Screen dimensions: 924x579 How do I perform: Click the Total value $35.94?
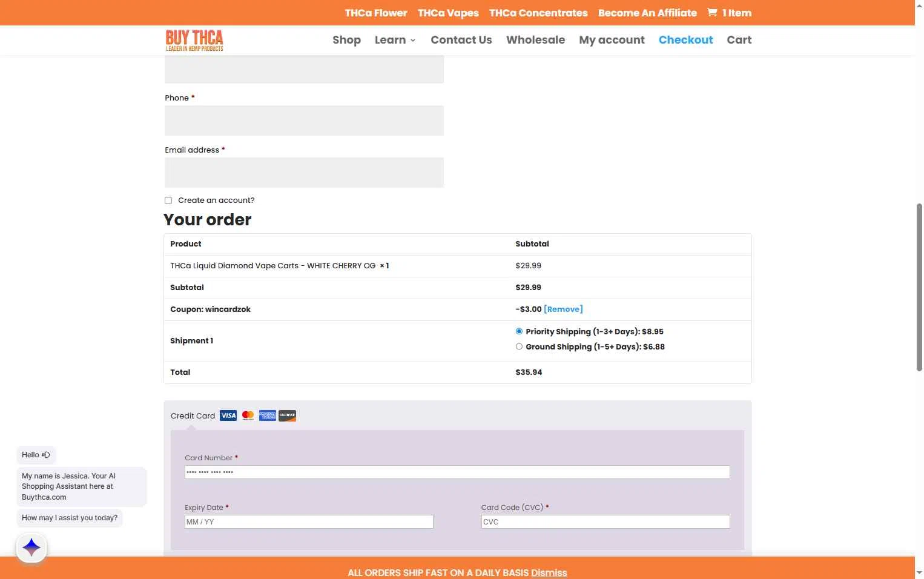[x=529, y=372]
